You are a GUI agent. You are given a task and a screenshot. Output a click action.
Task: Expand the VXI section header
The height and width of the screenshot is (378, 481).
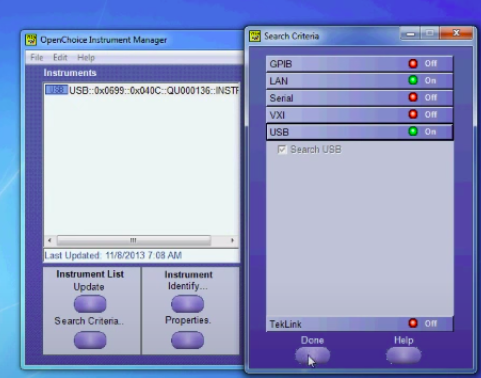tap(360, 115)
